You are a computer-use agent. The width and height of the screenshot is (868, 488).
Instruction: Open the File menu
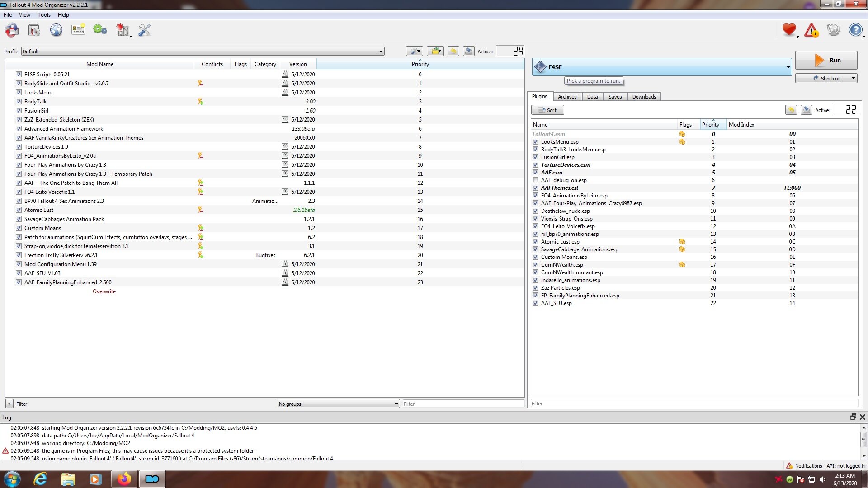(x=8, y=15)
